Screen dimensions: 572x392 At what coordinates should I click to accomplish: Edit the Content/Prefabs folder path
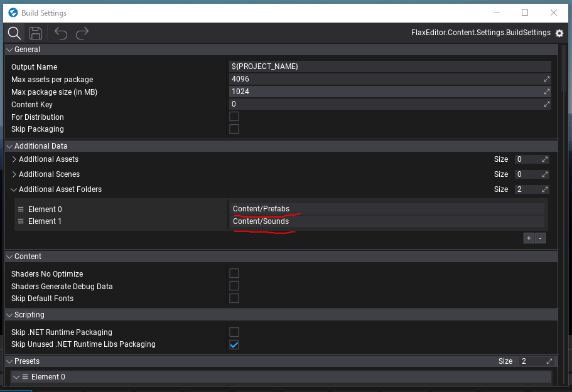pyautogui.click(x=387, y=209)
